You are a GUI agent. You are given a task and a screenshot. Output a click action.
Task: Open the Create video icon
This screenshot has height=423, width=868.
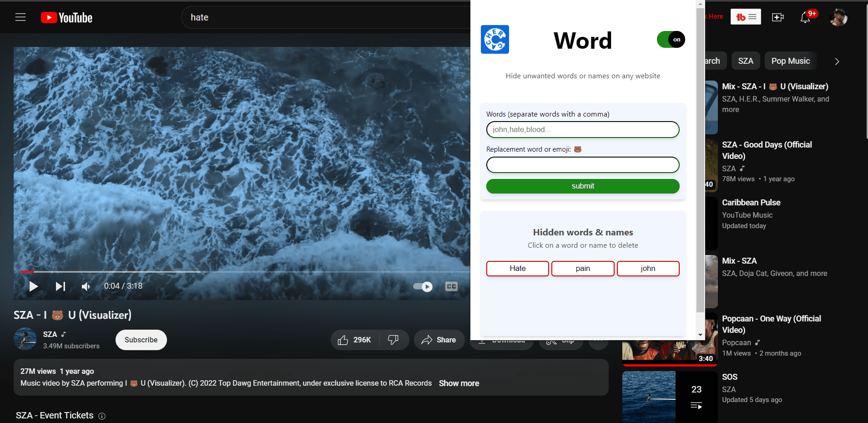777,17
